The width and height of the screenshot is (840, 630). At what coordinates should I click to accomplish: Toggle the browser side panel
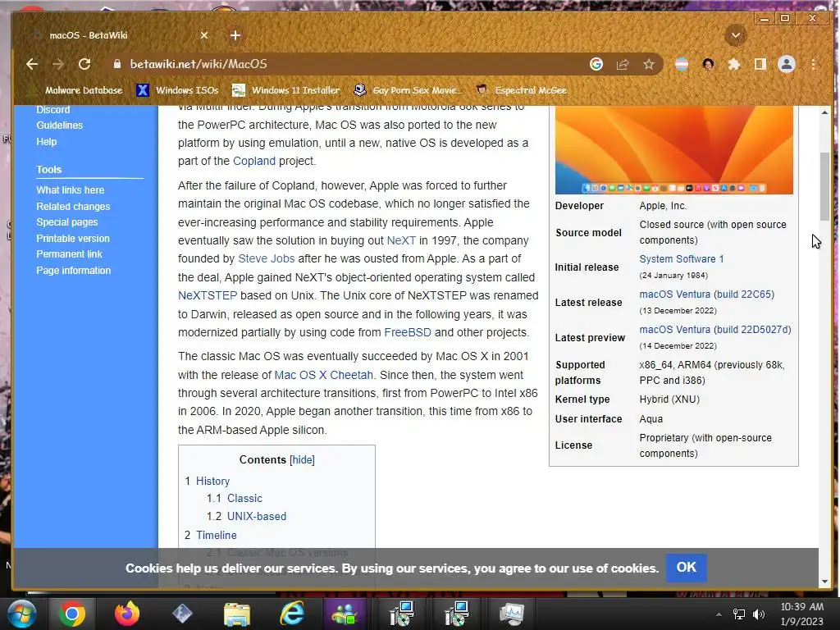point(760,64)
